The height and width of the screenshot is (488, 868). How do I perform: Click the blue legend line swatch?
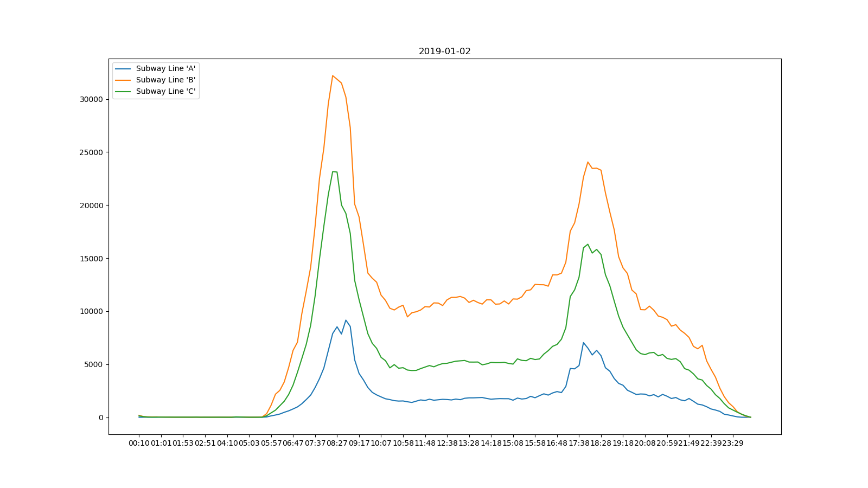(x=123, y=69)
